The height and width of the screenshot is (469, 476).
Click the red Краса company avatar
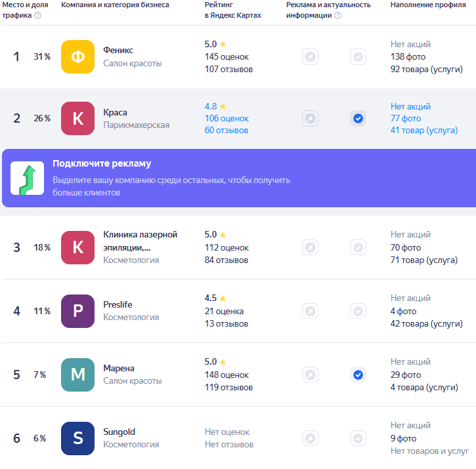77,119
